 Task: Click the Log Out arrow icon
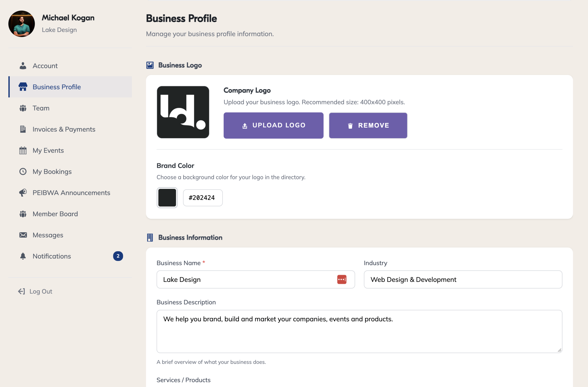click(22, 292)
